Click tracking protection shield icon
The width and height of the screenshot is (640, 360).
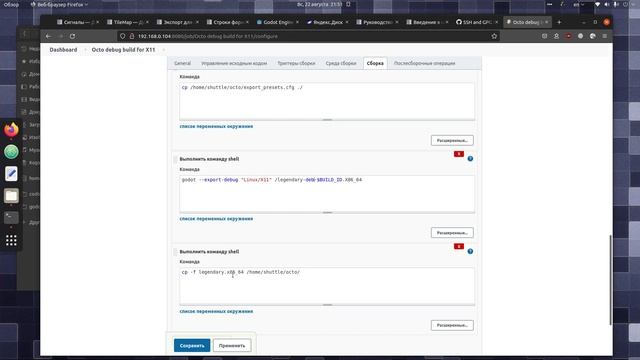point(122,36)
